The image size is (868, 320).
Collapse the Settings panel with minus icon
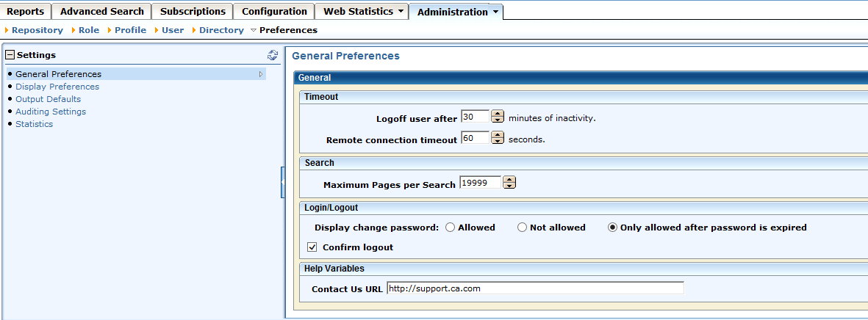coord(10,55)
